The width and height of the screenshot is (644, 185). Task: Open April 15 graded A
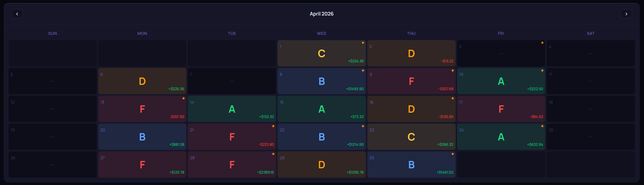tap(322, 109)
